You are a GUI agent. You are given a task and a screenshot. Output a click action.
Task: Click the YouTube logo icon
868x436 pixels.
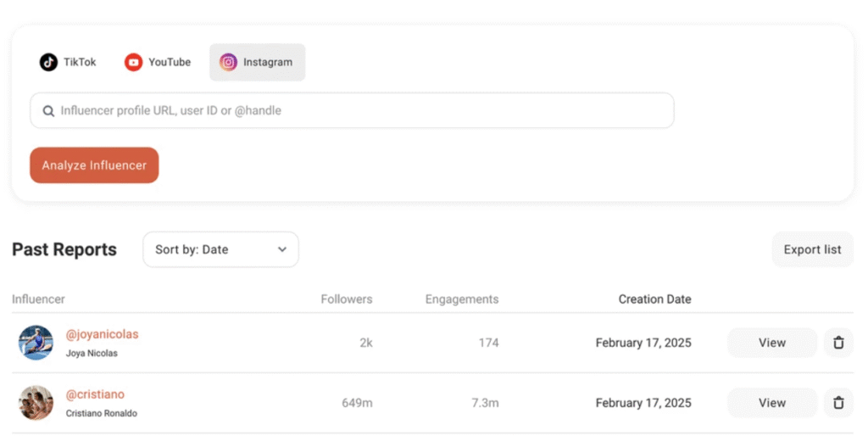(x=133, y=62)
